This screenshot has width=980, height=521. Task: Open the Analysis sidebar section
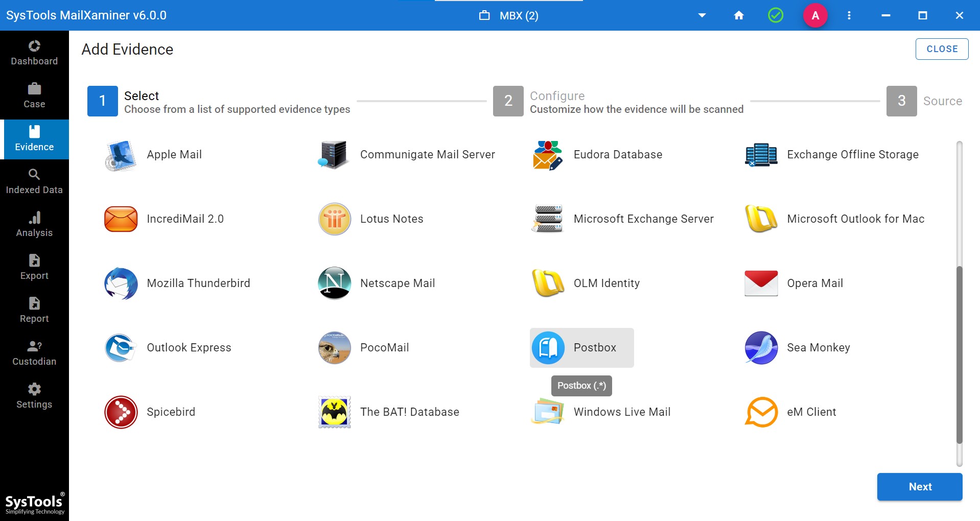(x=34, y=225)
